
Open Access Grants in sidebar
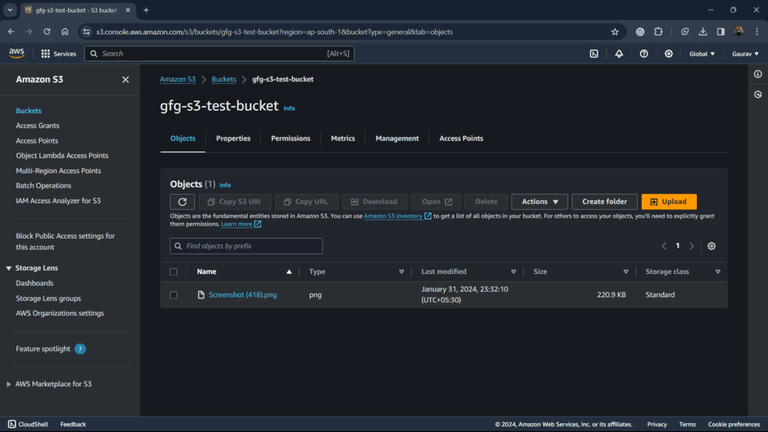pyautogui.click(x=37, y=126)
